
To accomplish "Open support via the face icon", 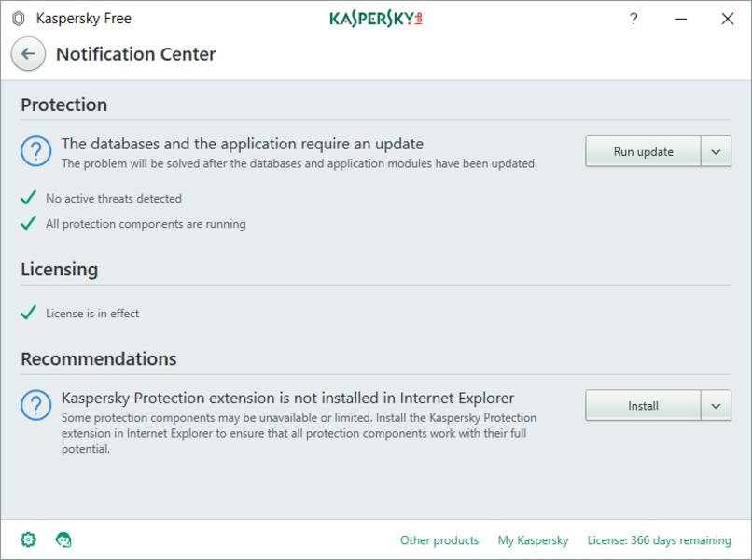I will (63, 539).
